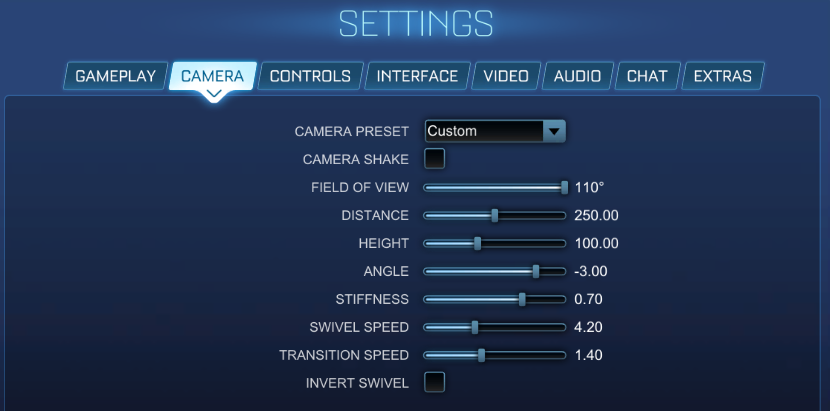The image size is (830, 411).
Task: Select the Video settings tab
Action: (506, 76)
